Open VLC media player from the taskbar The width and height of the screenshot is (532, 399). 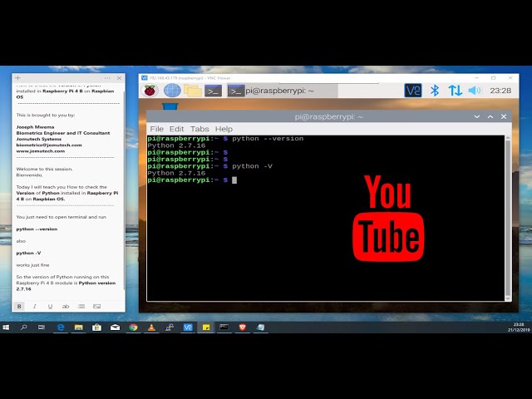click(x=151, y=328)
